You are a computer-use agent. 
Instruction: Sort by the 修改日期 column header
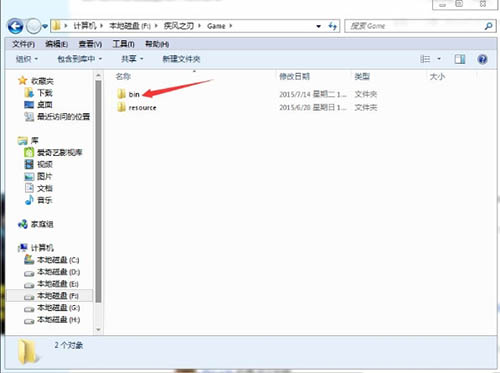[x=295, y=76]
